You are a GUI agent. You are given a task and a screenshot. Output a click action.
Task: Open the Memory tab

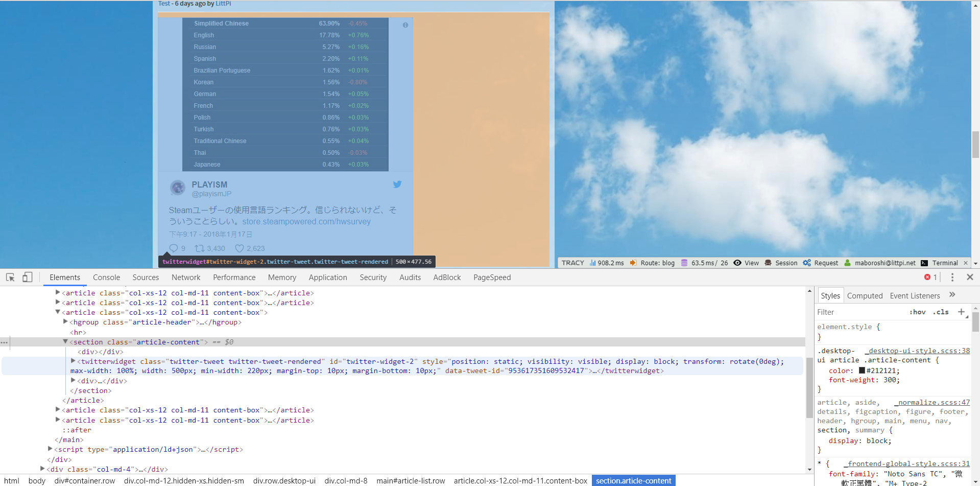click(282, 277)
